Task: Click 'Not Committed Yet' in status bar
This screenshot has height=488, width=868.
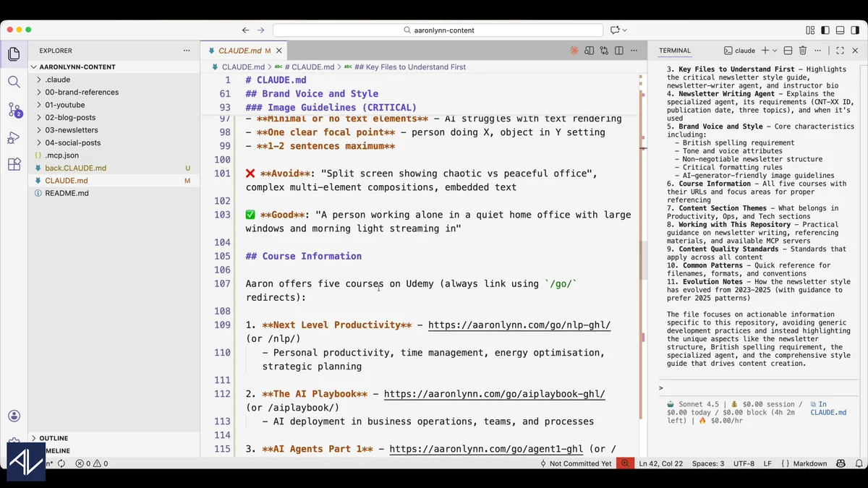Action: point(575,463)
